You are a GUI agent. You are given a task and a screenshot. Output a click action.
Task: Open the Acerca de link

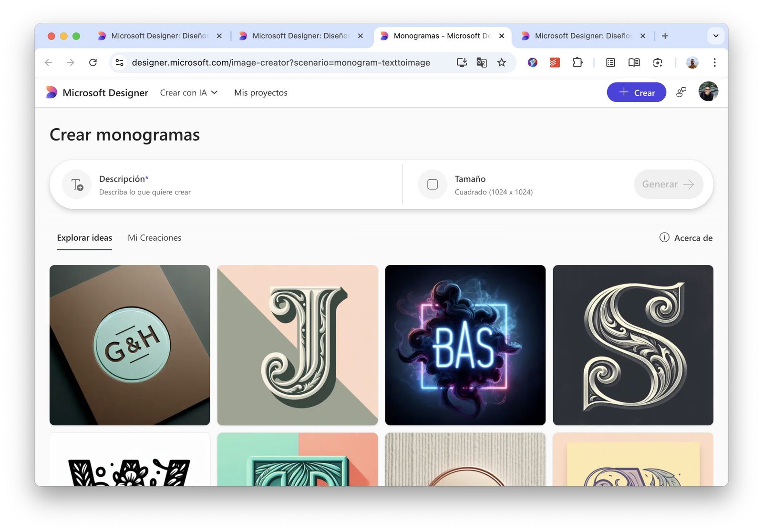point(693,238)
